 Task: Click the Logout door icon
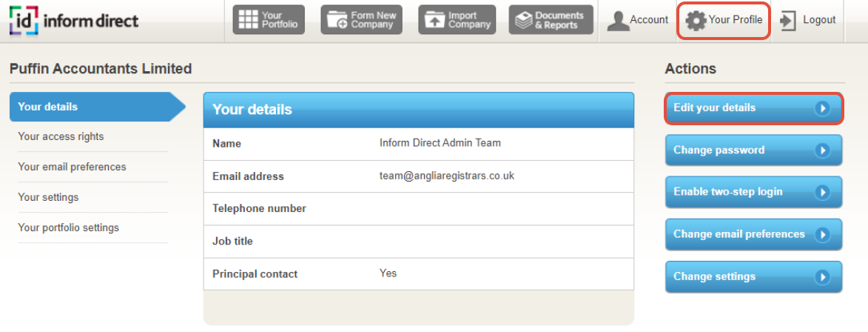(x=787, y=21)
